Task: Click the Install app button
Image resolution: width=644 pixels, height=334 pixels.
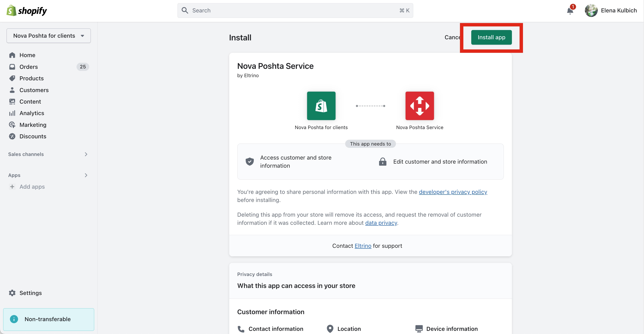Action: [x=491, y=37]
